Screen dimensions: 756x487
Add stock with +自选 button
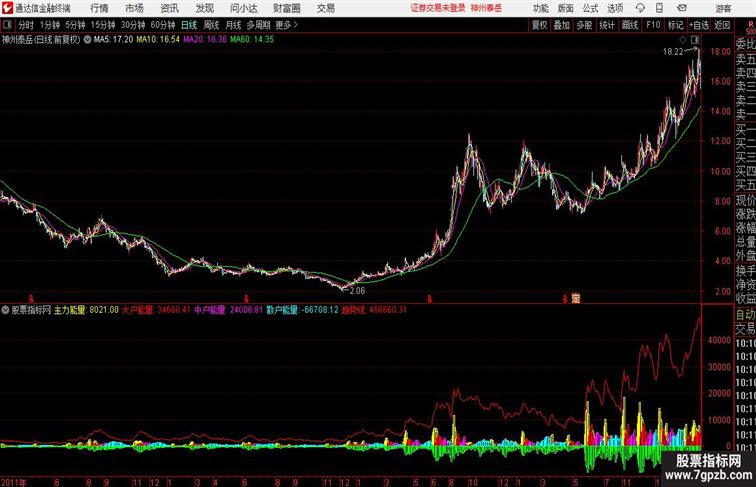pyautogui.click(x=699, y=25)
